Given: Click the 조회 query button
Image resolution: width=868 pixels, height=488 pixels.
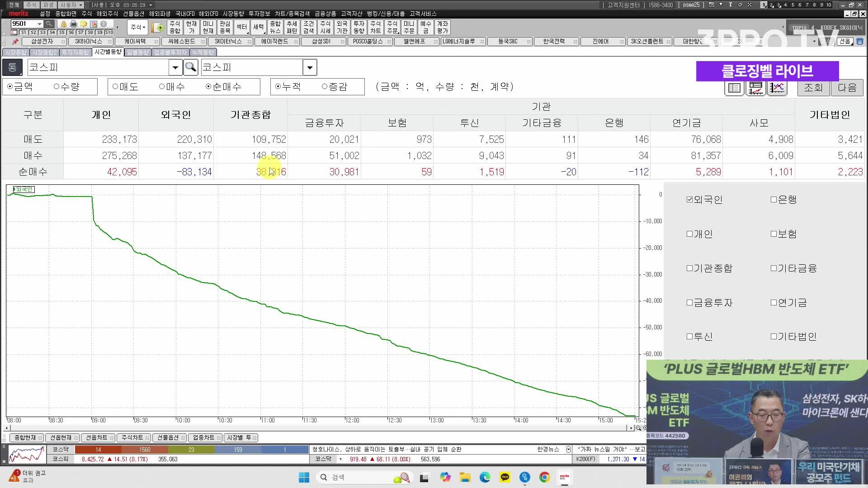Looking at the screenshot, I should 813,88.
